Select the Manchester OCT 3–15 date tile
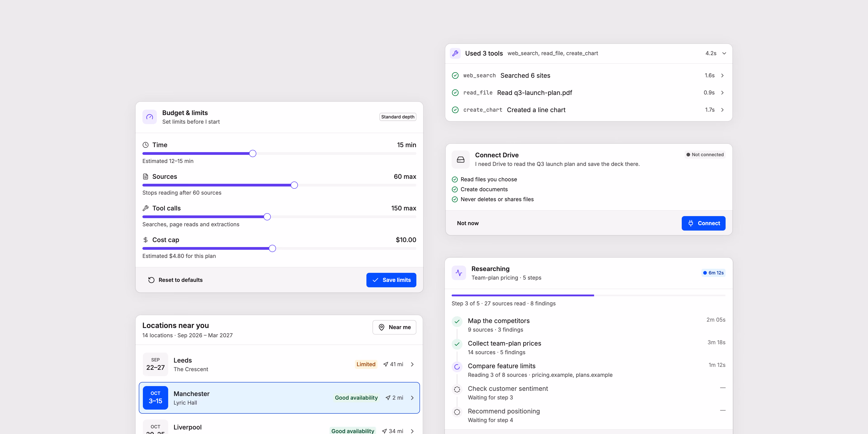The image size is (868, 434). 155,398
